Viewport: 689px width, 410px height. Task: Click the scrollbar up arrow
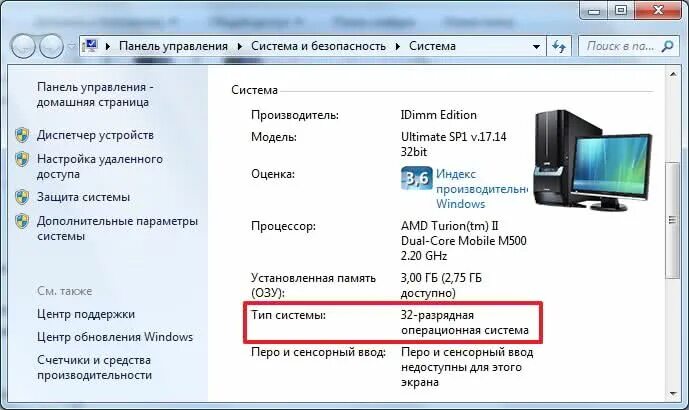coord(673,75)
